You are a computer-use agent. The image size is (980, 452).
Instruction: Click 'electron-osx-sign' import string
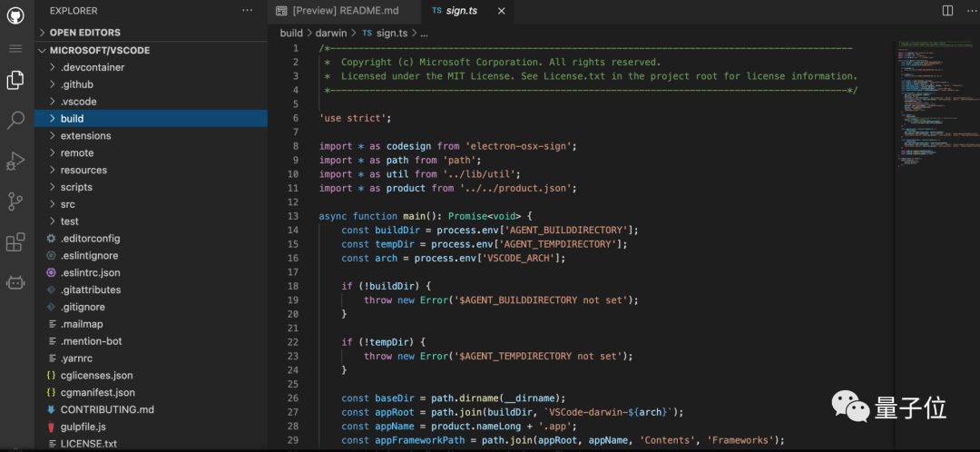point(519,145)
